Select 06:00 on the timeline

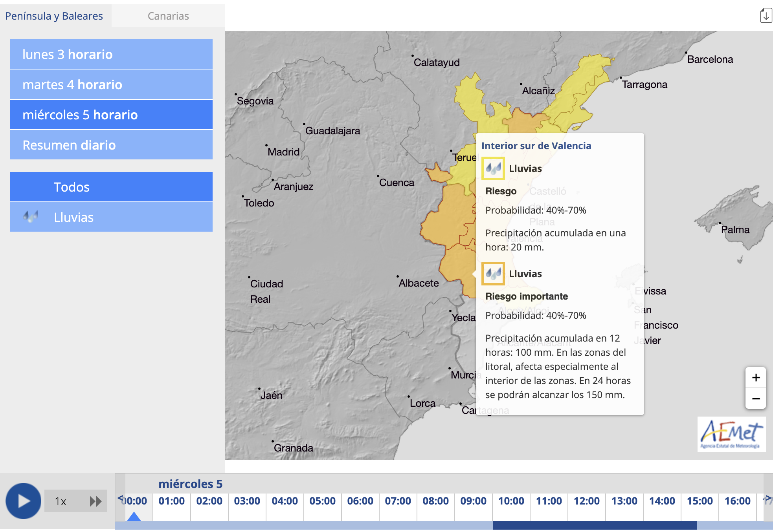(360, 501)
